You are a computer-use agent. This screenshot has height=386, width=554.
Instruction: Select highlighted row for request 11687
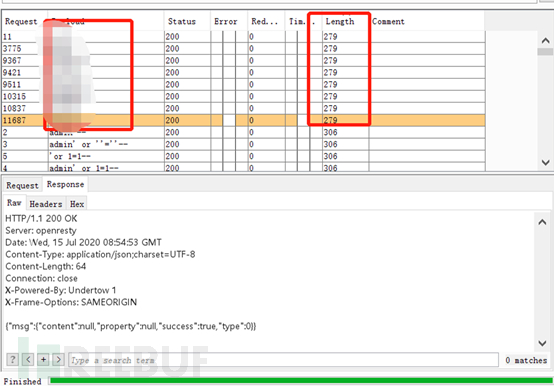[243, 120]
